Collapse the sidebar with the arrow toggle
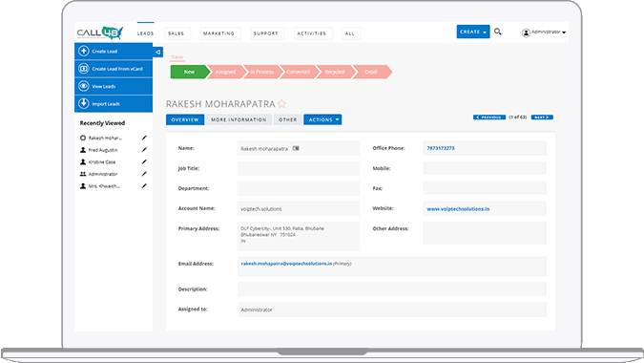Screen dimensions: 644x363 [157, 52]
